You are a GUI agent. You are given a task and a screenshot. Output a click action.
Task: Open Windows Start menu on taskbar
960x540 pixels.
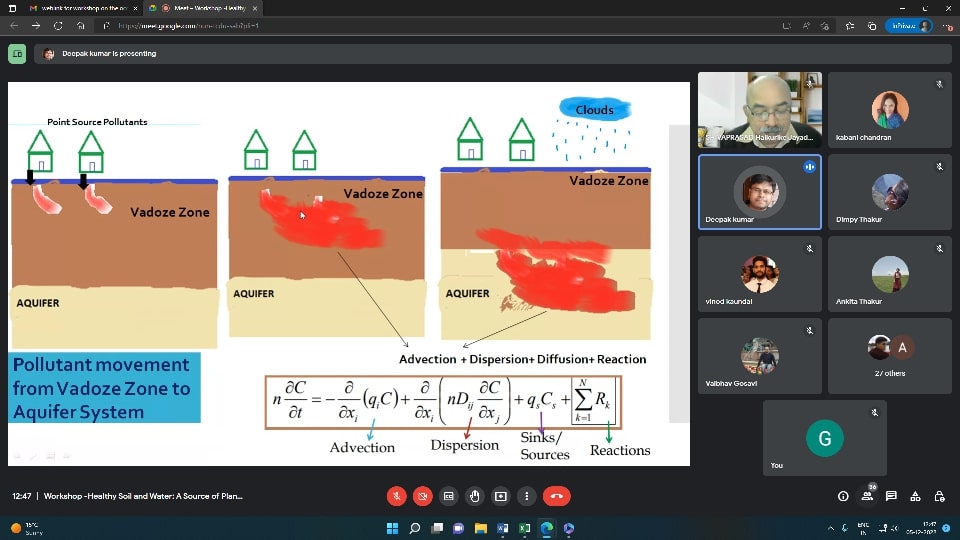click(392, 527)
